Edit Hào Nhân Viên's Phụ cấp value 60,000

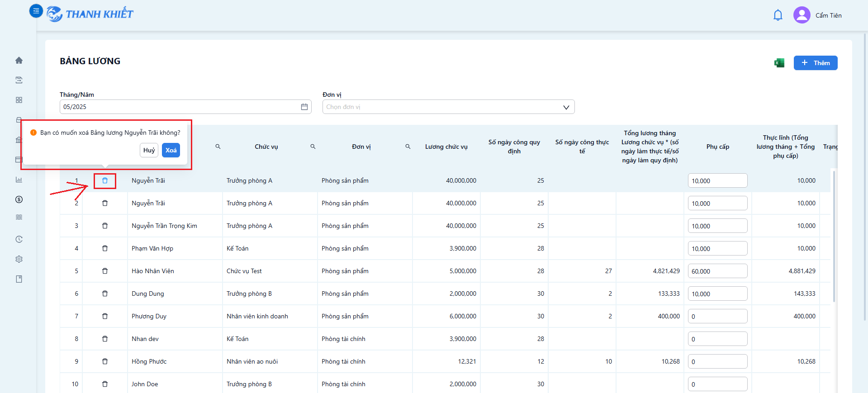[717, 271]
